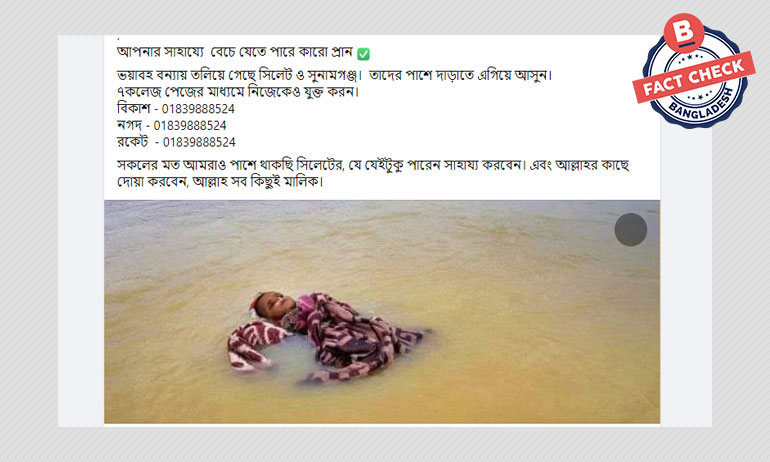Select the রকেট number 01839888524

point(199,142)
